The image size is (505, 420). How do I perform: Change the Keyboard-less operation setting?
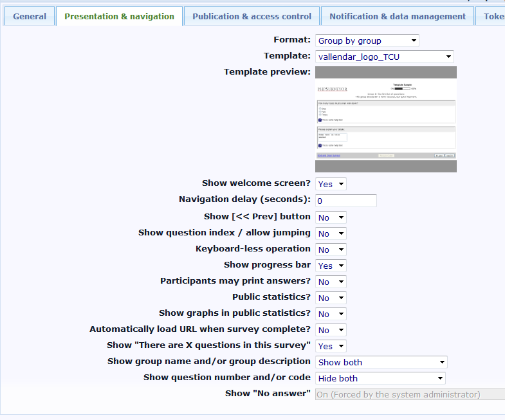pyautogui.click(x=331, y=250)
